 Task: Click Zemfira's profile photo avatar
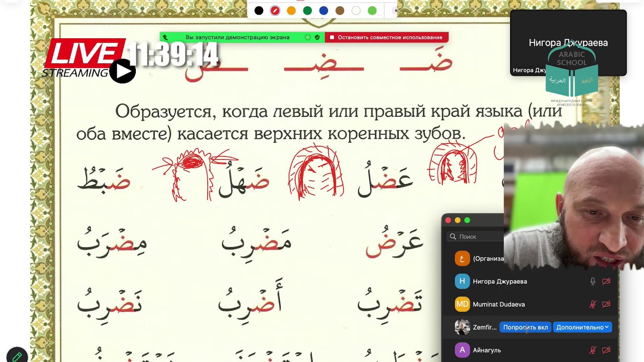(x=462, y=327)
